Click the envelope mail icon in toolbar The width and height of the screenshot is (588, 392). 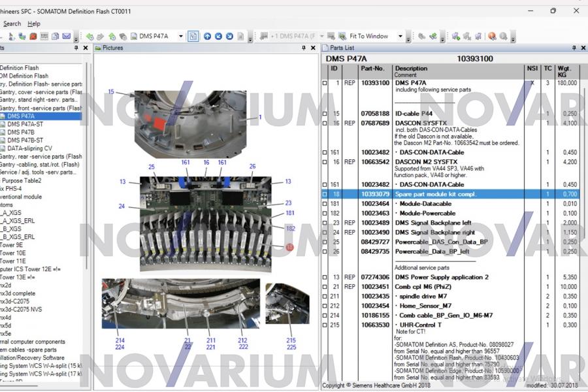(67, 37)
